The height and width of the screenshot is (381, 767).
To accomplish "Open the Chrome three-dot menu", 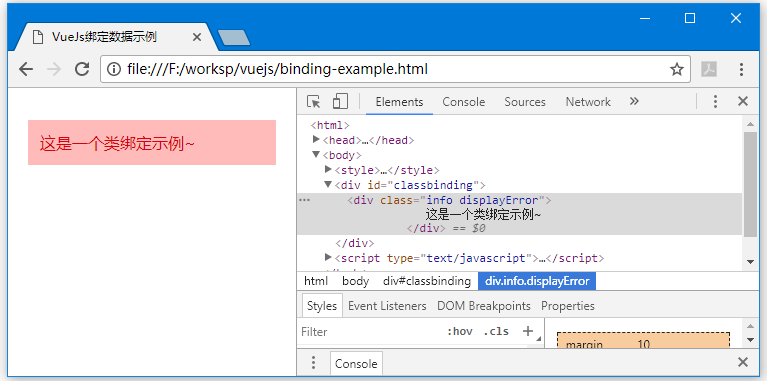I will [742, 69].
